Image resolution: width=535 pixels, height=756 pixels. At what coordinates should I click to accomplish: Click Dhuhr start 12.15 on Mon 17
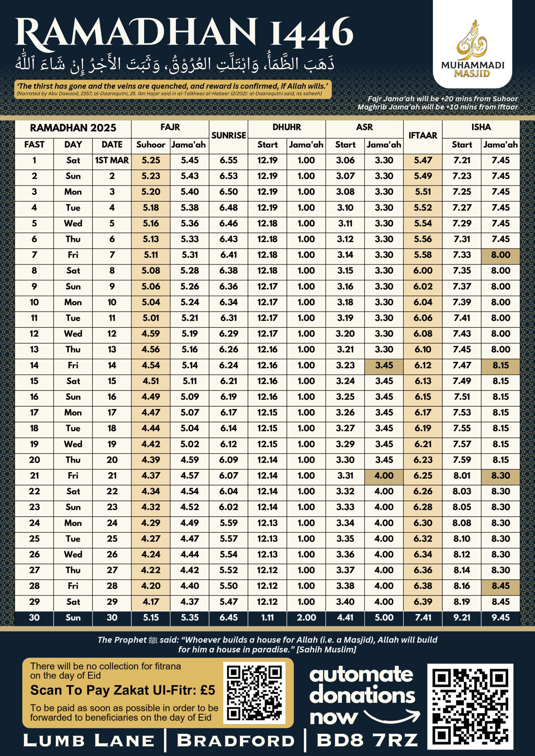pos(267,413)
